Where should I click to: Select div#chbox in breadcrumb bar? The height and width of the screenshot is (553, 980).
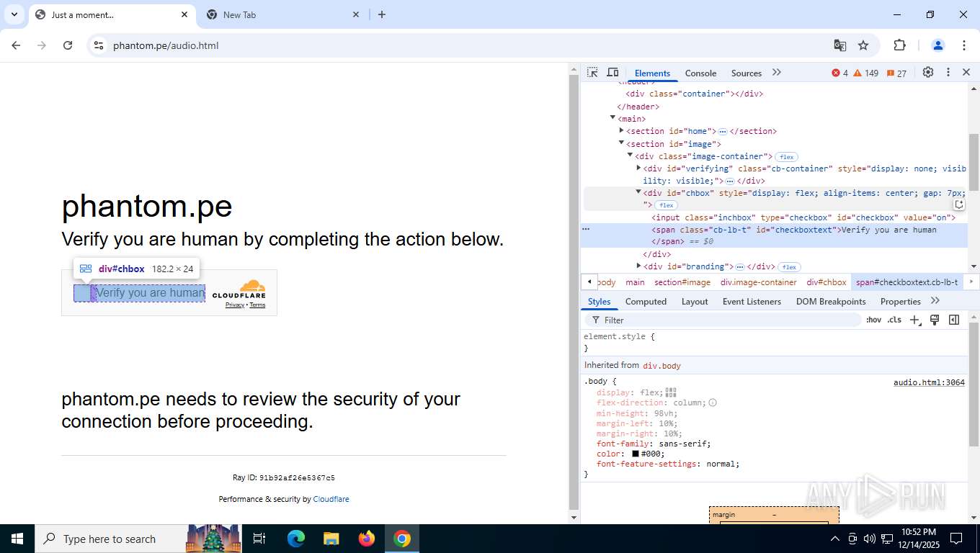(827, 282)
